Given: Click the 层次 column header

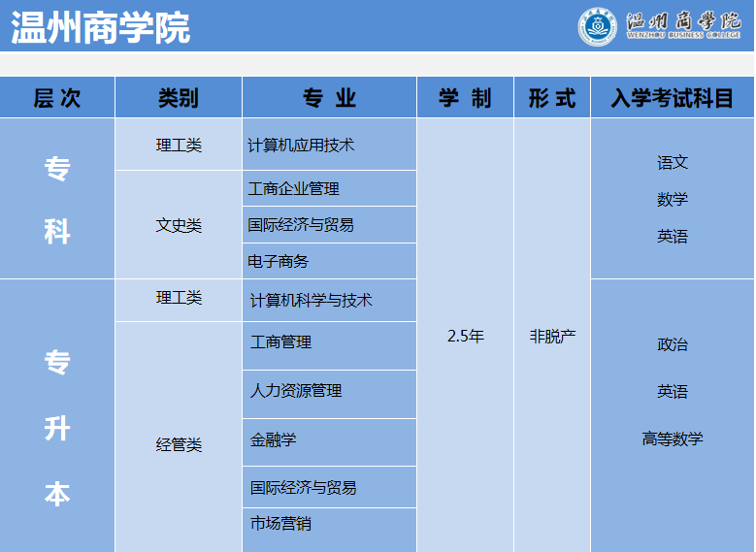Looking at the screenshot, I should [x=57, y=98].
